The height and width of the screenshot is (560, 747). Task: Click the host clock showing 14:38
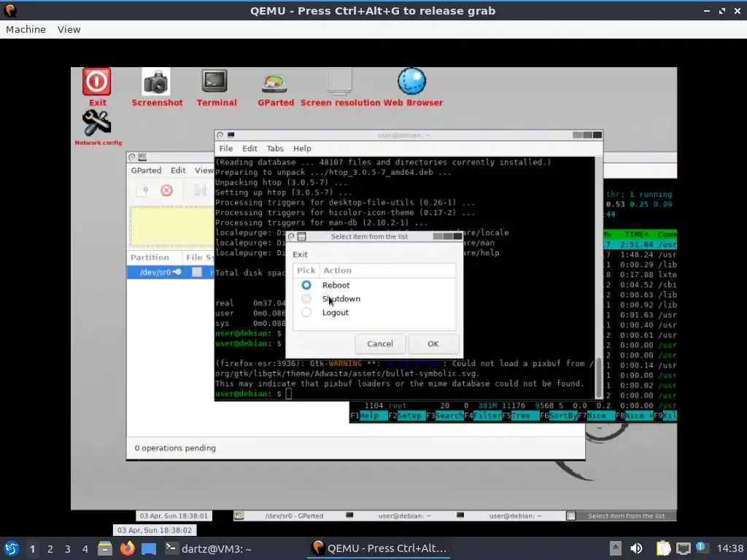(729, 548)
